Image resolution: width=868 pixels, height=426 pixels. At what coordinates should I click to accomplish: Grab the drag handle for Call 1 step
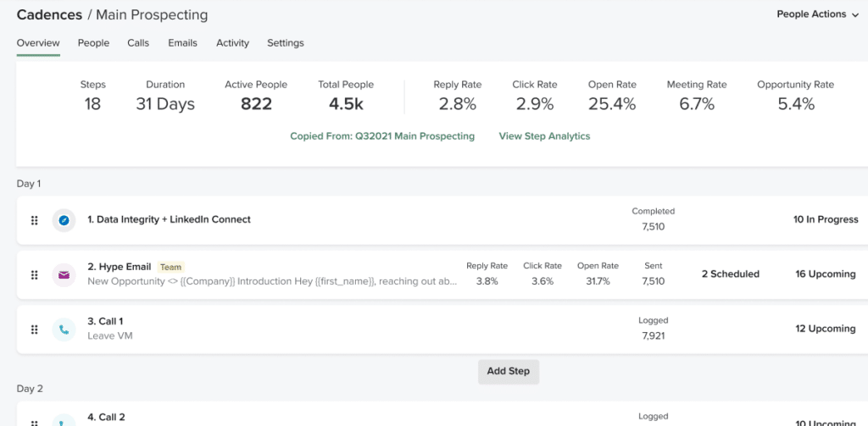pos(34,329)
